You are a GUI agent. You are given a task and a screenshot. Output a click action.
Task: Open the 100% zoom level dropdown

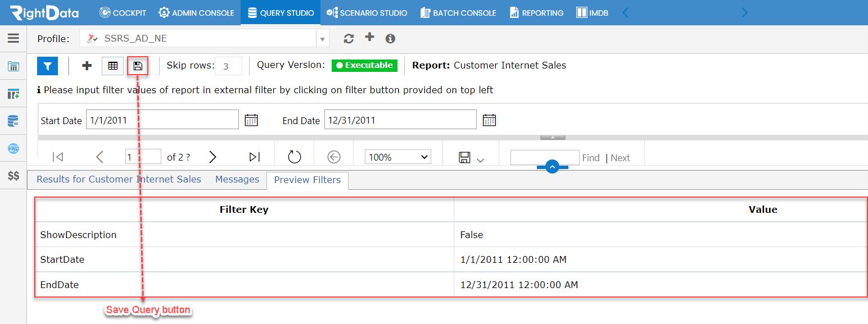click(397, 157)
